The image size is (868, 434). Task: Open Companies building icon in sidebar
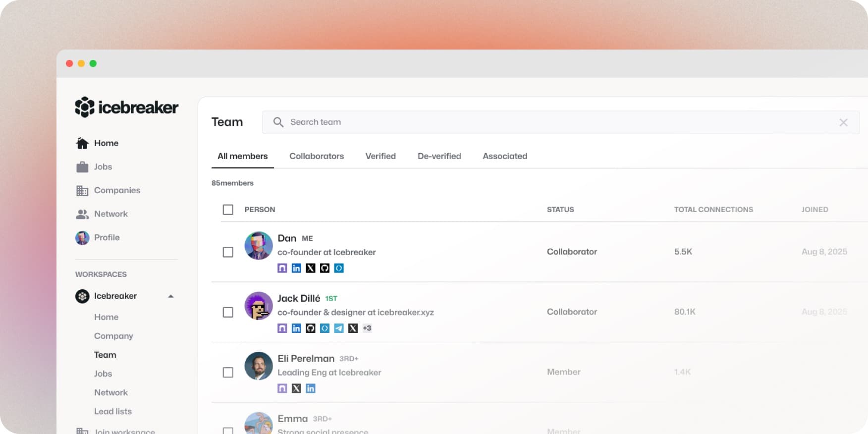tap(82, 190)
